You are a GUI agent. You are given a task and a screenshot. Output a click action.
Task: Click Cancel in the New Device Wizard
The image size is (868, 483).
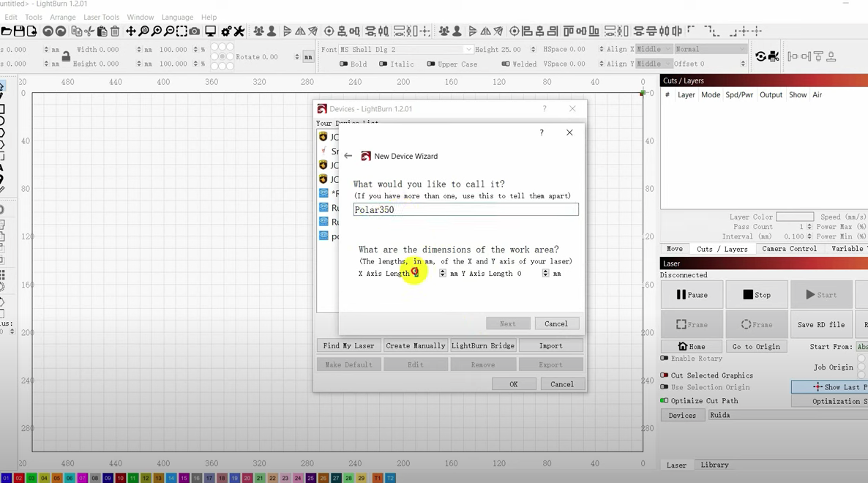coord(556,323)
